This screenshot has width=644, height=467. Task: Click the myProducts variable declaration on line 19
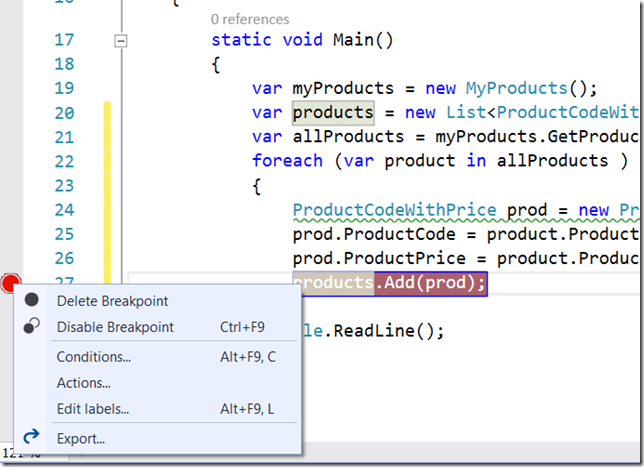337,88
